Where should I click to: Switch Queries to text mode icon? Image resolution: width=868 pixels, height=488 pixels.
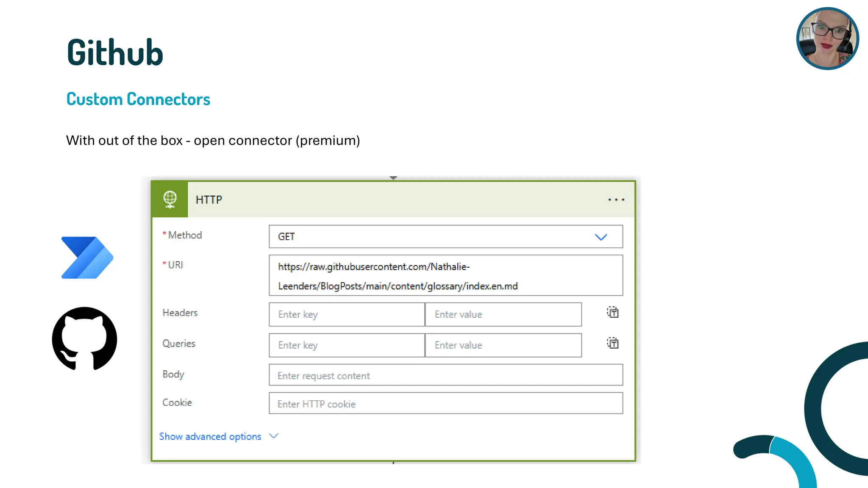613,343
